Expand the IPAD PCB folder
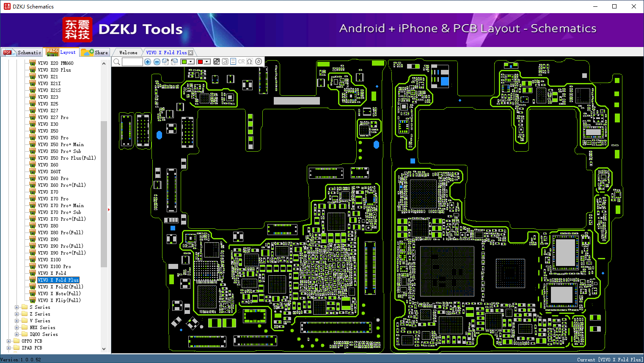The height and width of the screenshot is (363, 644). (9, 348)
